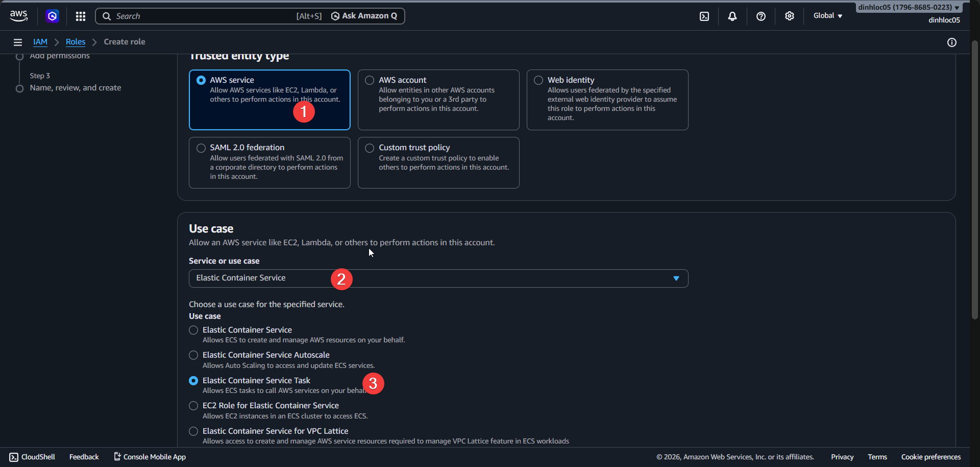Click the help question mark icon
The height and width of the screenshot is (467, 980).
point(761,16)
